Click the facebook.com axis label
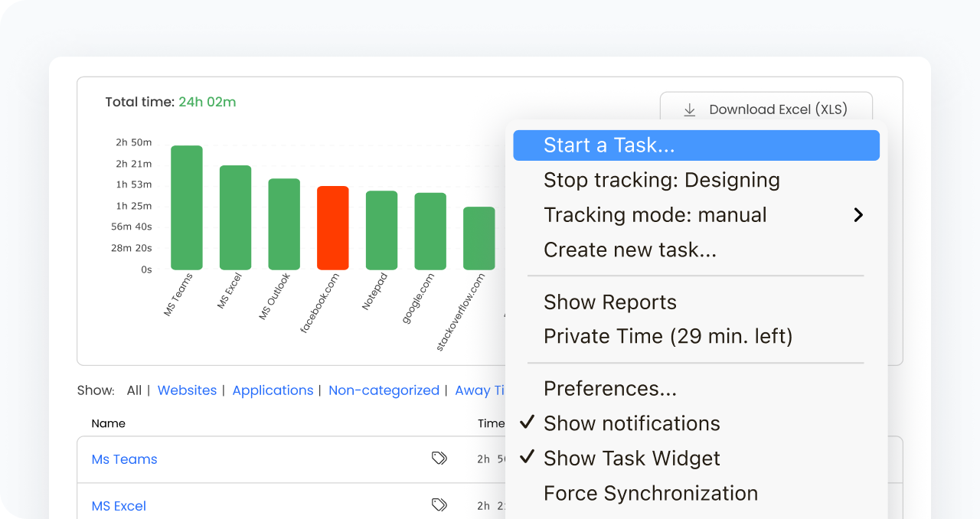The width and height of the screenshot is (980, 519). pyautogui.click(x=319, y=304)
